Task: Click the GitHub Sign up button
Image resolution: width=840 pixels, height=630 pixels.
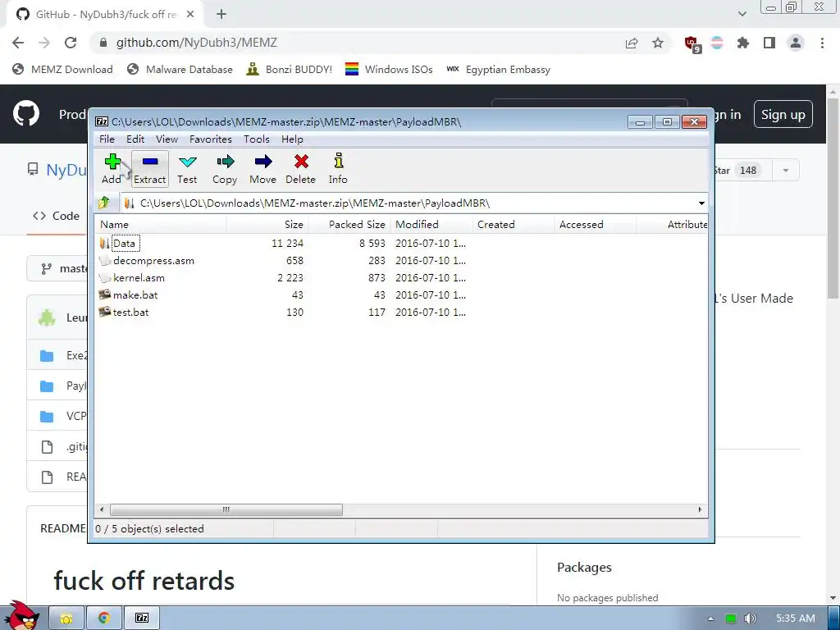Action: tap(783, 115)
